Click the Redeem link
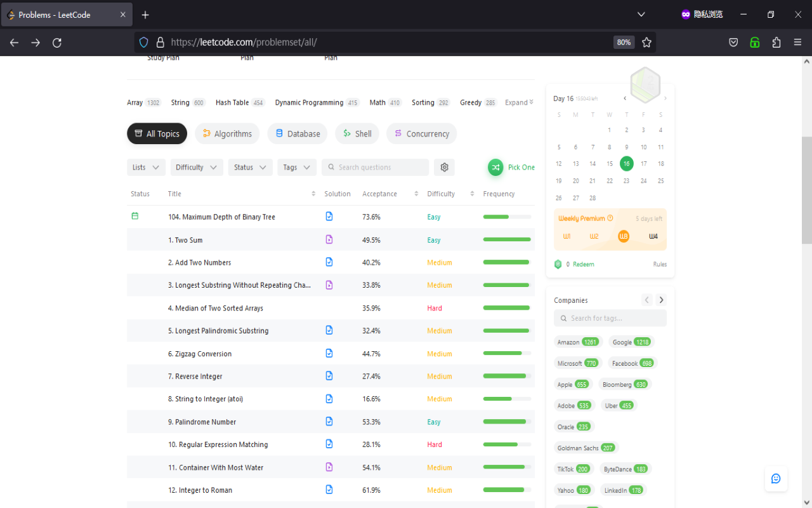 (583, 264)
